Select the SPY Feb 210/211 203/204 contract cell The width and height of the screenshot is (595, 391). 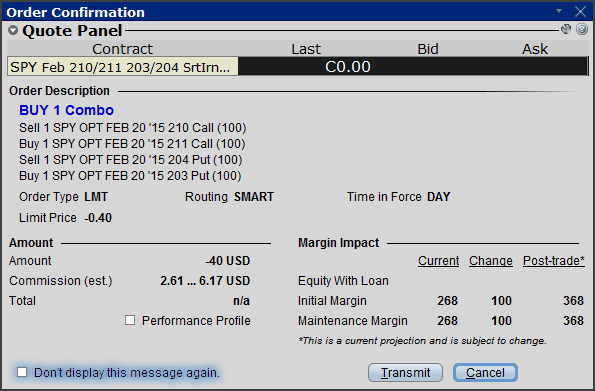coord(123,67)
